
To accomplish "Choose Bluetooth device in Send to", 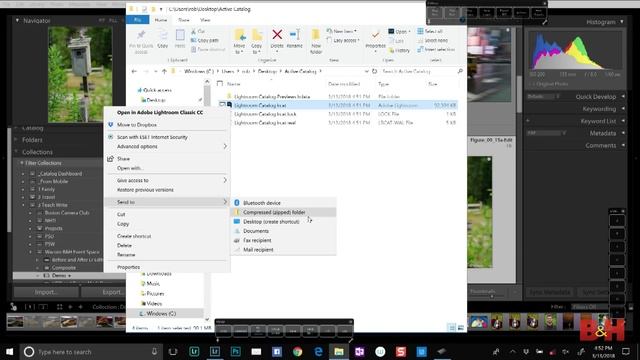I will point(283,203).
